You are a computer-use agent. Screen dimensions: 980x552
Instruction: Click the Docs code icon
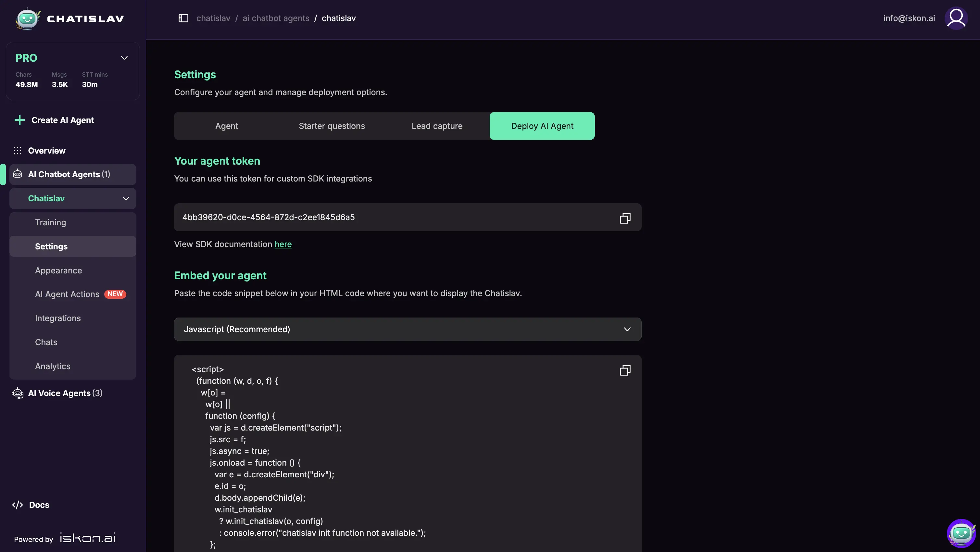[18, 505]
